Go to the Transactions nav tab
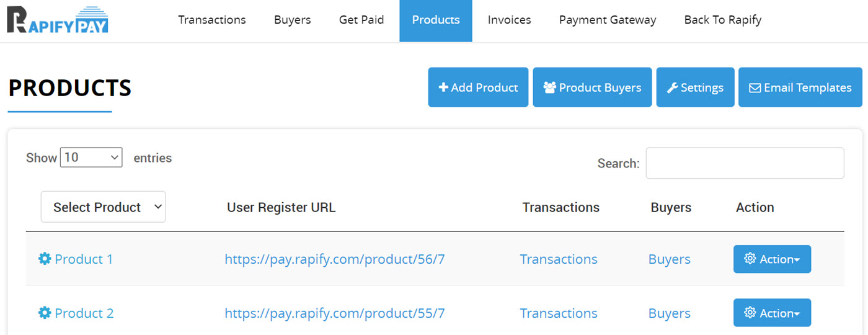The height and width of the screenshot is (335, 868). click(x=212, y=20)
